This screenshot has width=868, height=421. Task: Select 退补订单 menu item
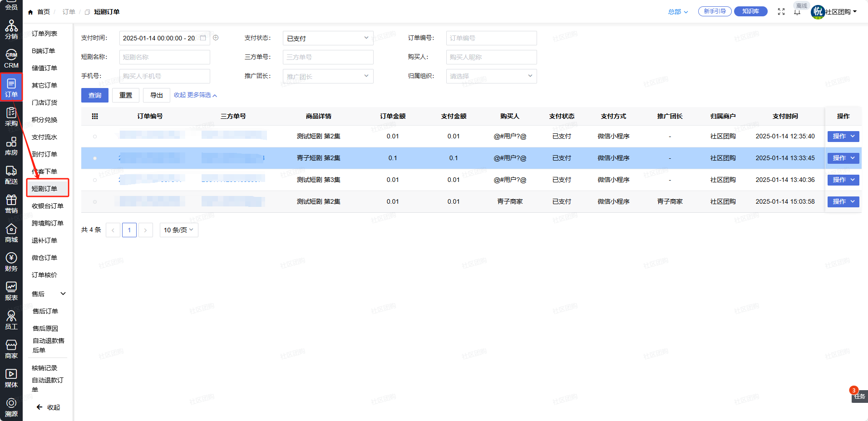(44, 240)
